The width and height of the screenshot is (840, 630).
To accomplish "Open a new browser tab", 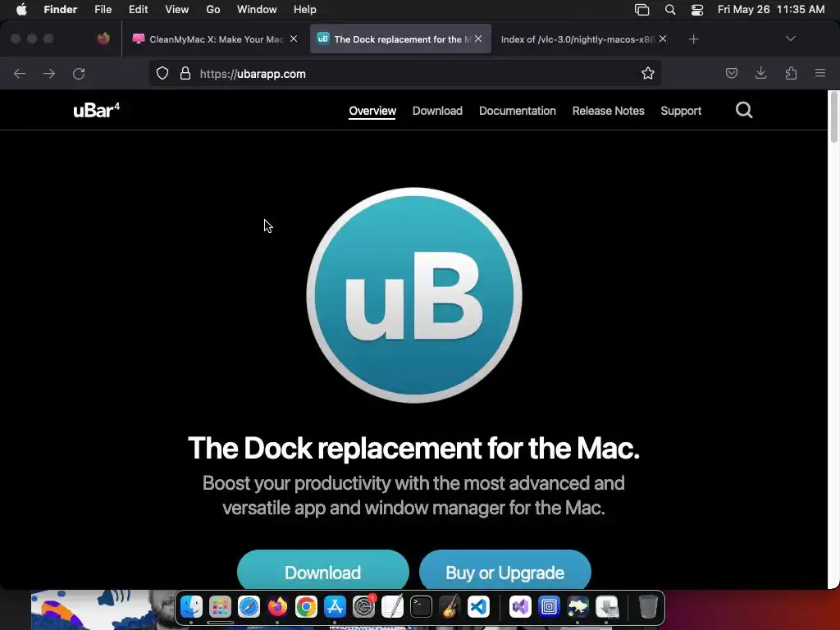I will [x=693, y=39].
